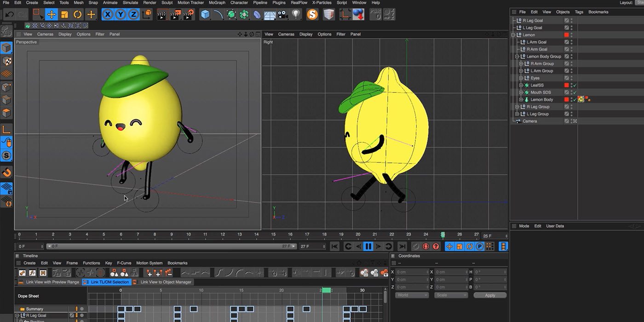Click the Render to Picture Viewer icon

pyautogui.click(x=175, y=14)
